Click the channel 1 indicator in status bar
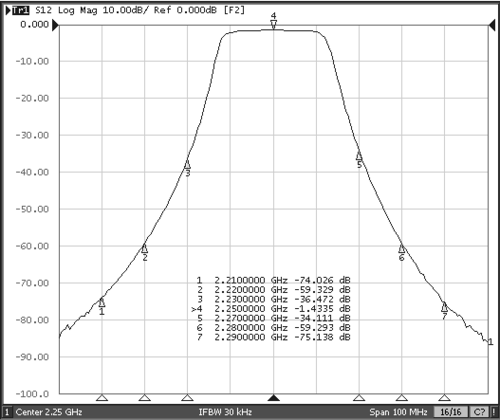Image resolution: width=500 pixels, height=420 pixels. click(x=7, y=412)
